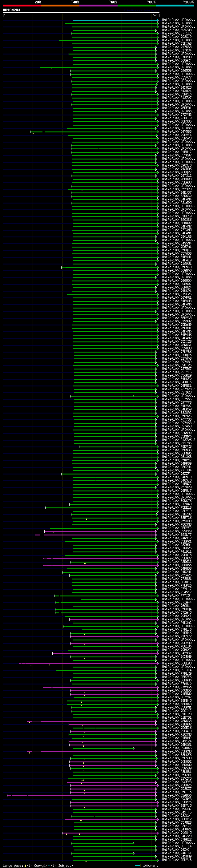Click the UniRef100_A5DE18 entry

click(177, 507)
